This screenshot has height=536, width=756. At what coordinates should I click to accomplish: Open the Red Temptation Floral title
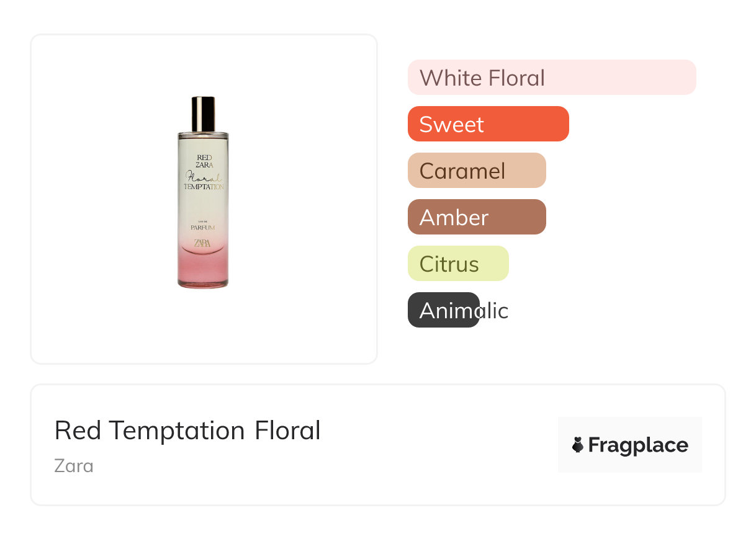pyautogui.click(x=187, y=431)
